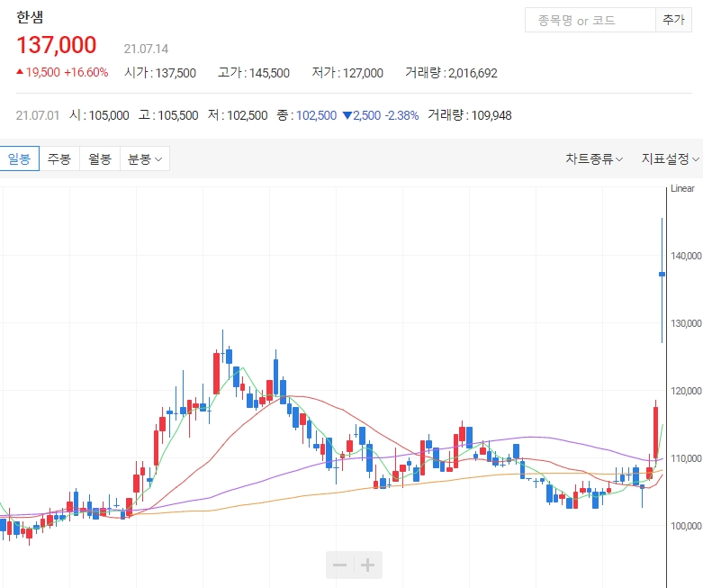Click the 110,000 axis label
The image size is (703, 588).
tap(686, 458)
